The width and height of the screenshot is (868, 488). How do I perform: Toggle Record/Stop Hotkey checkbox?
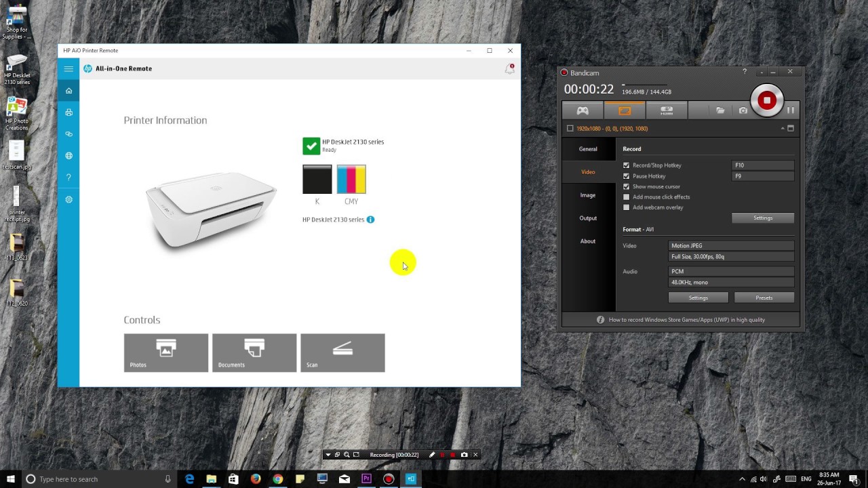click(626, 165)
